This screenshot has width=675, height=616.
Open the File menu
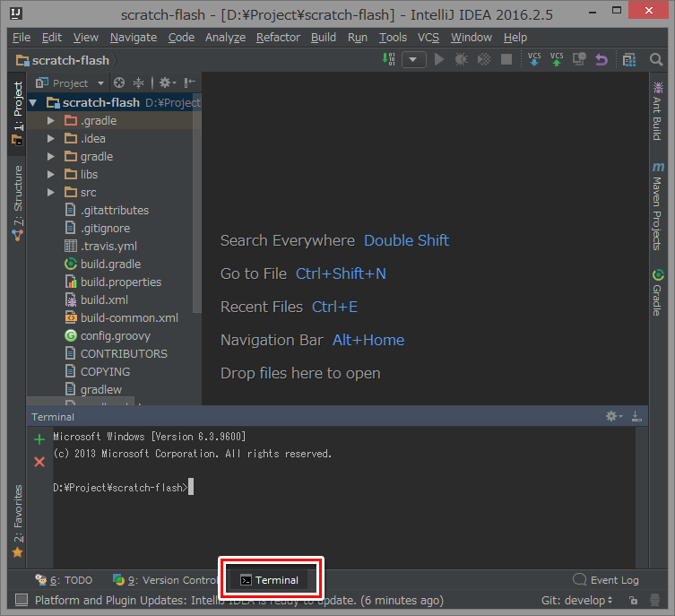point(22,38)
